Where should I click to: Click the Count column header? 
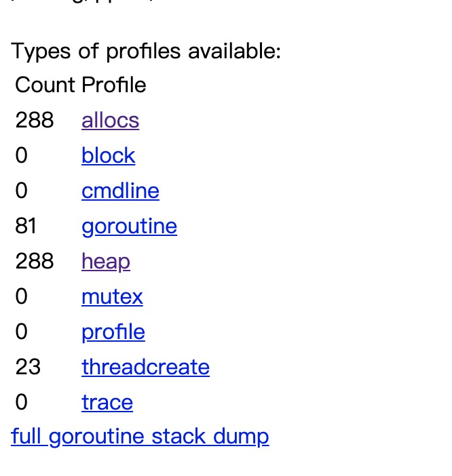point(45,85)
